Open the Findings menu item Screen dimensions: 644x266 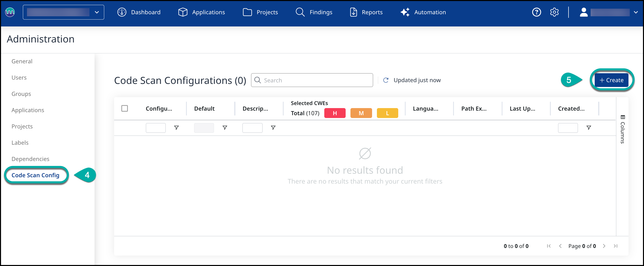click(314, 12)
